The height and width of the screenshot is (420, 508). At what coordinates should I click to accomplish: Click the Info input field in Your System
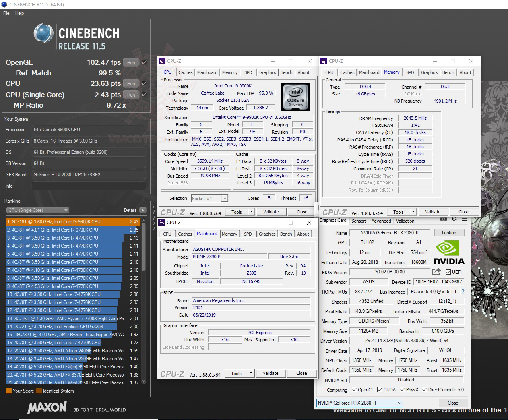(89, 186)
